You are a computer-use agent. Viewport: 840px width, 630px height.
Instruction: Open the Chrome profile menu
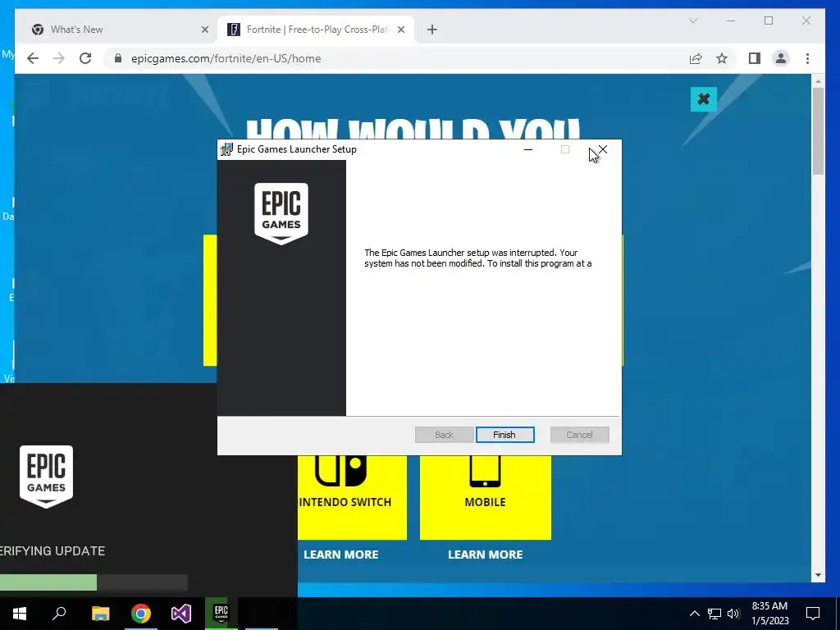(x=781, y=58)
